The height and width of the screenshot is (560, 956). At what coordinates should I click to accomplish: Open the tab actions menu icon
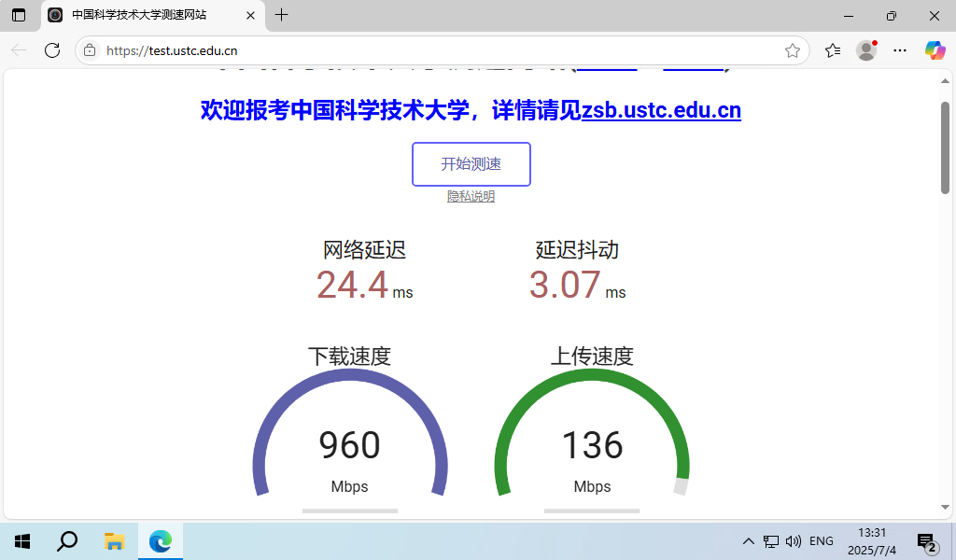tap(19, 15)
